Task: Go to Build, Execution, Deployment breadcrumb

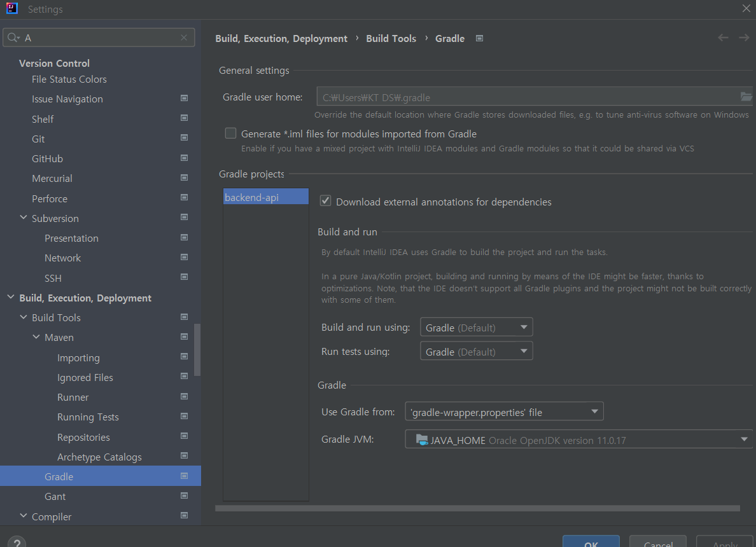Action: [x=281, y=39]
